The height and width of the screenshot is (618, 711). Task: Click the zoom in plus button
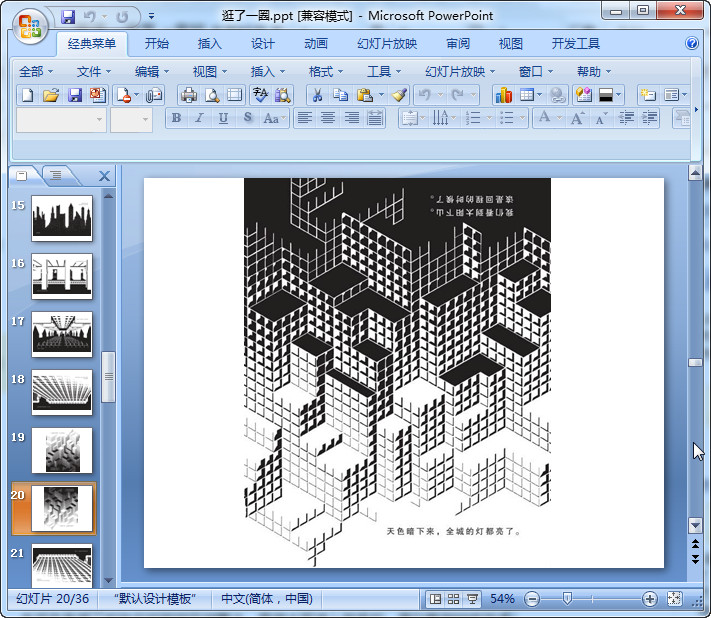650,599
